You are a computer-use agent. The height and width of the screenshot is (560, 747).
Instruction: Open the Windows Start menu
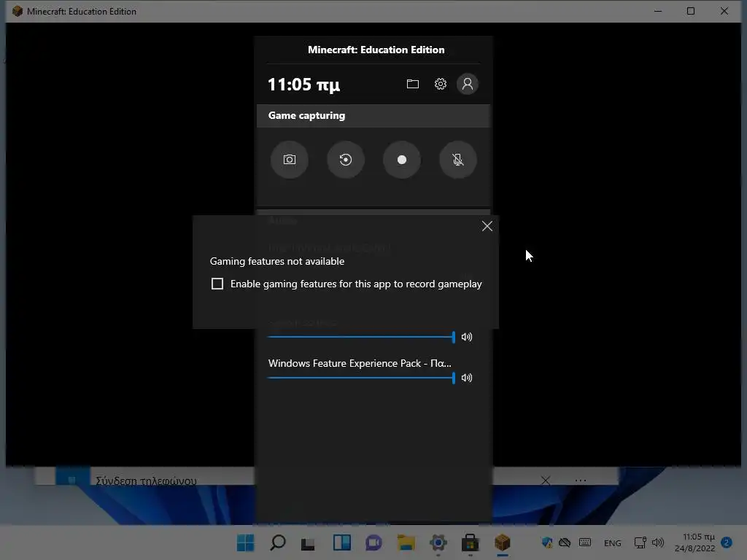(x=246, y=542)
